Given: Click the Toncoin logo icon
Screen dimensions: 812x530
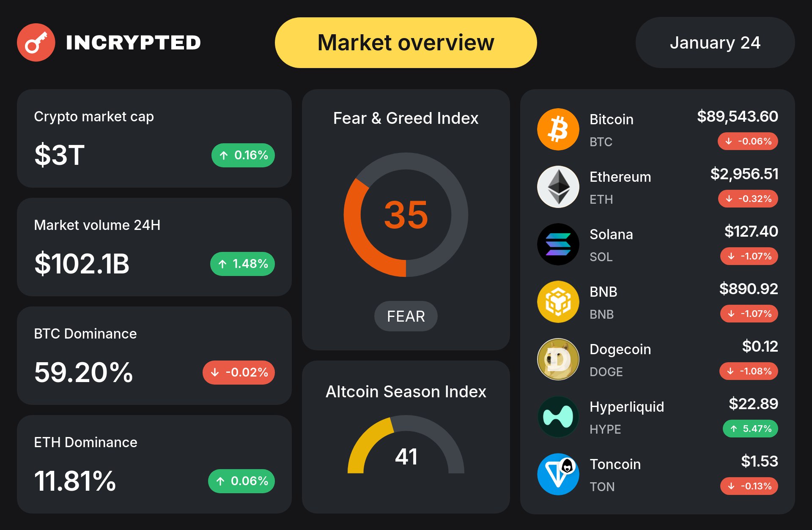Looking at the screenshot, I should [558, 474].
